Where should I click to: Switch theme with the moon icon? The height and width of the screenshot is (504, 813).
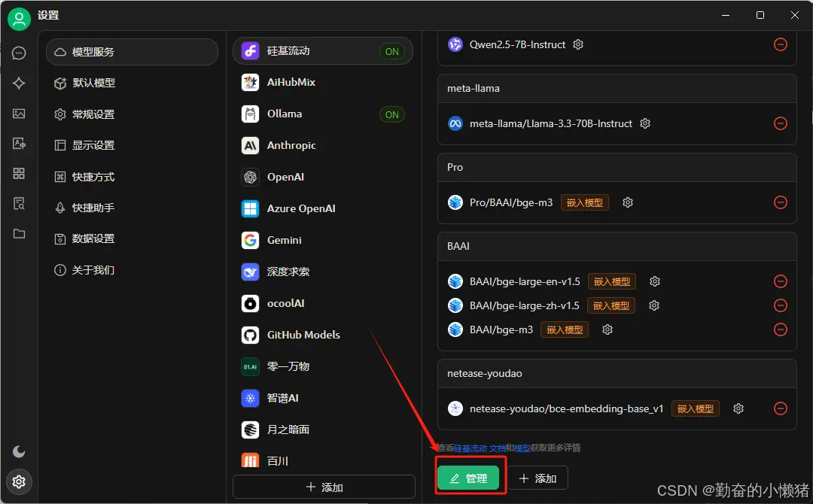[19, 451]
